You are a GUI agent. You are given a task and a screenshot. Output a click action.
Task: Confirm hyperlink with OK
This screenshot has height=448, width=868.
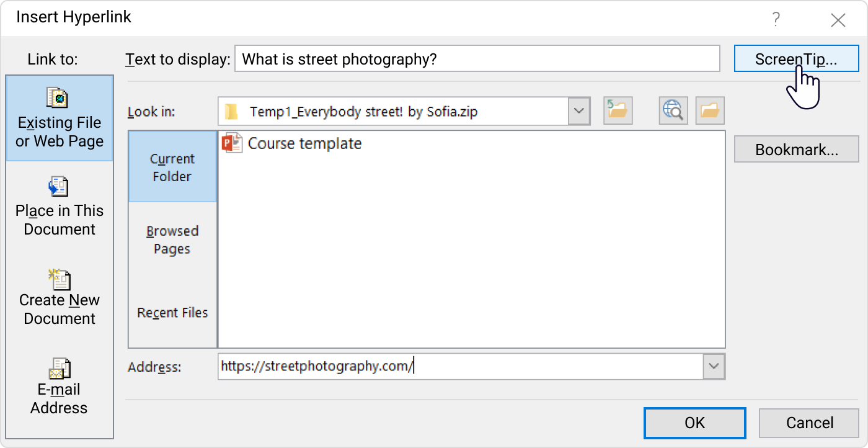point(694,423)
